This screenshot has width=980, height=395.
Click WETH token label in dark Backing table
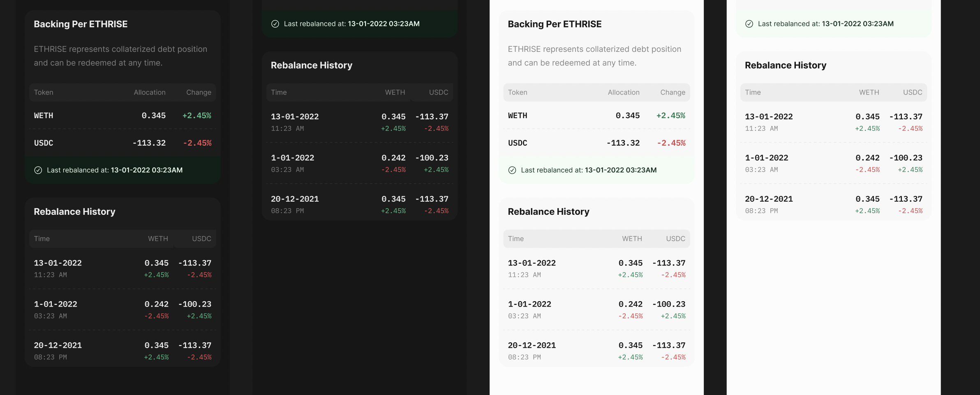click(x=44, y=116)
